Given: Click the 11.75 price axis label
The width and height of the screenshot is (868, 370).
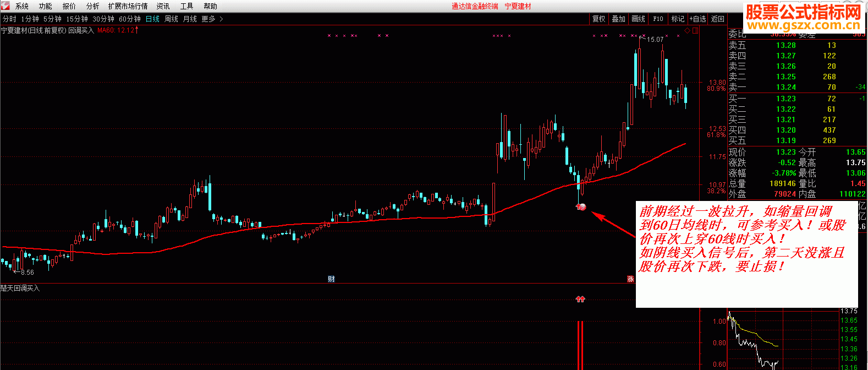Looking at the screenshot, I should 717,157.
